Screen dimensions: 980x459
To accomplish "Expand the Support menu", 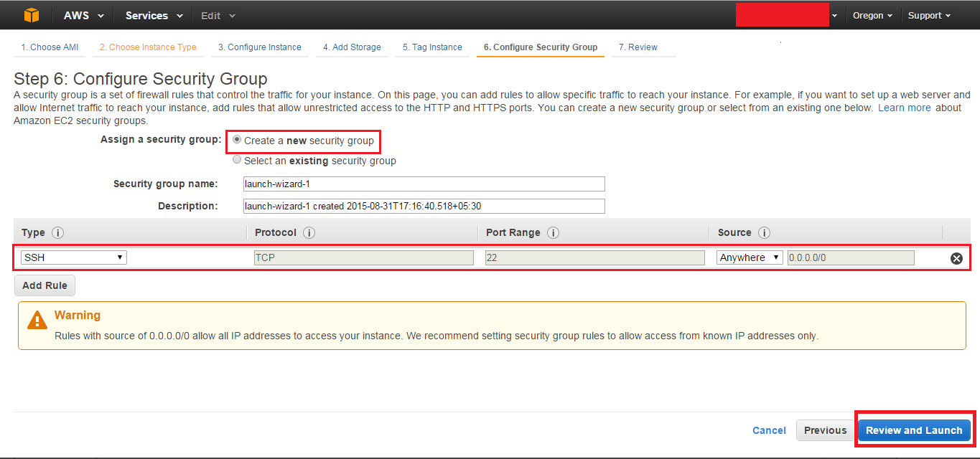I will (x=929, y=15).
